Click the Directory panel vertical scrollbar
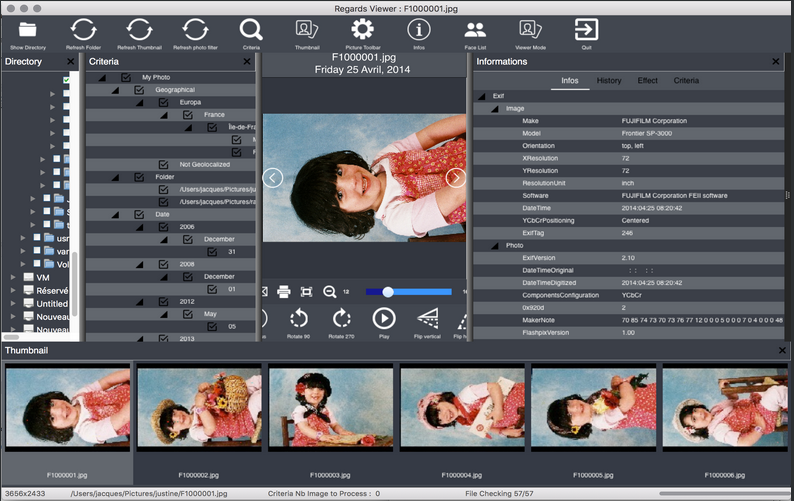This screenshot has width=794, height=501. tap(74, 284)
